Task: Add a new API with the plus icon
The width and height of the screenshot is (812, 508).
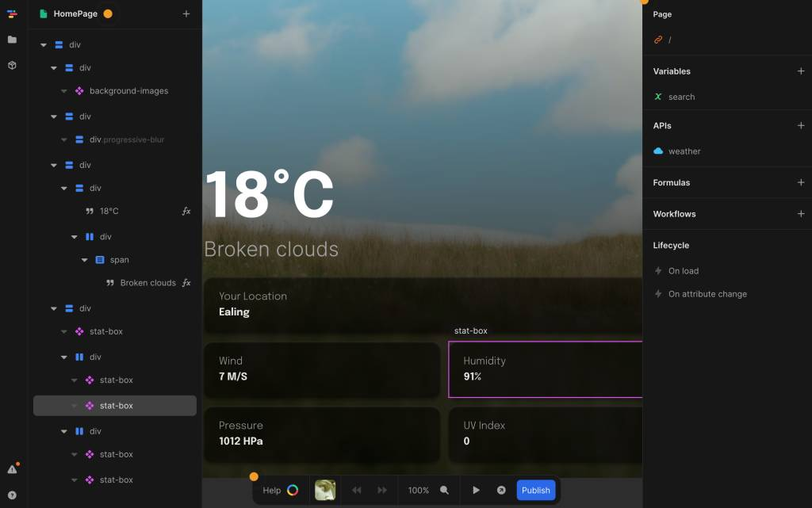Action: click(x=801, y=126)
